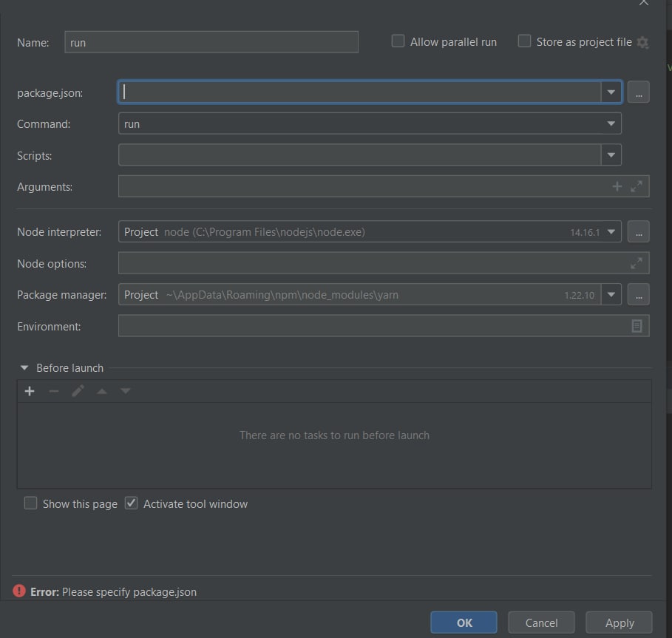672x638 pixels.
Task: Add a Before launch task with plus
Action: 30,391
